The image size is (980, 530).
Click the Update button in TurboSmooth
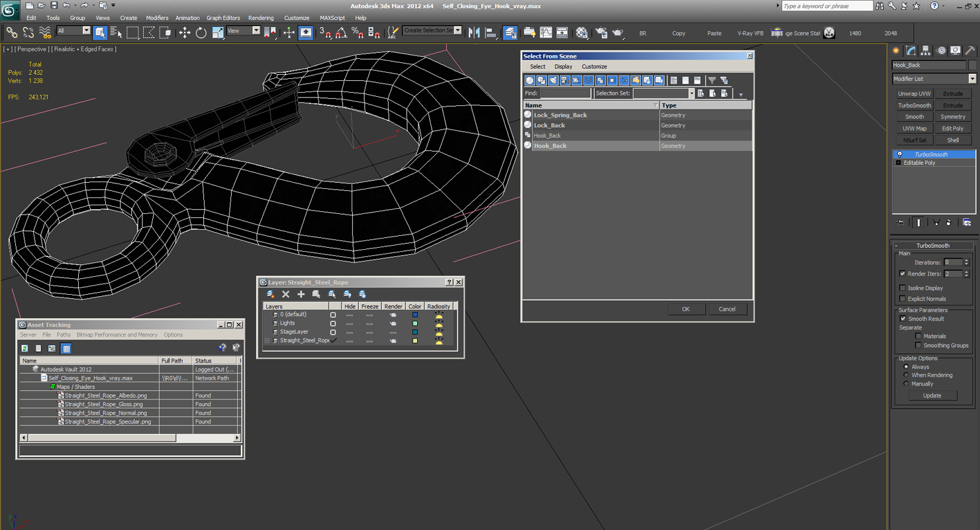click(932, 396)
